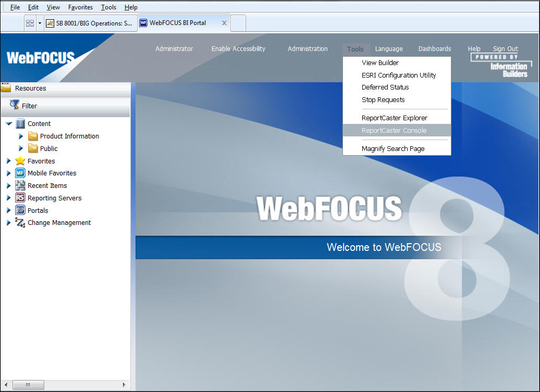Image resolution: width=540 pixels, height=392 pixels.
Task: Open the Language menu
Action: (389, 49)
